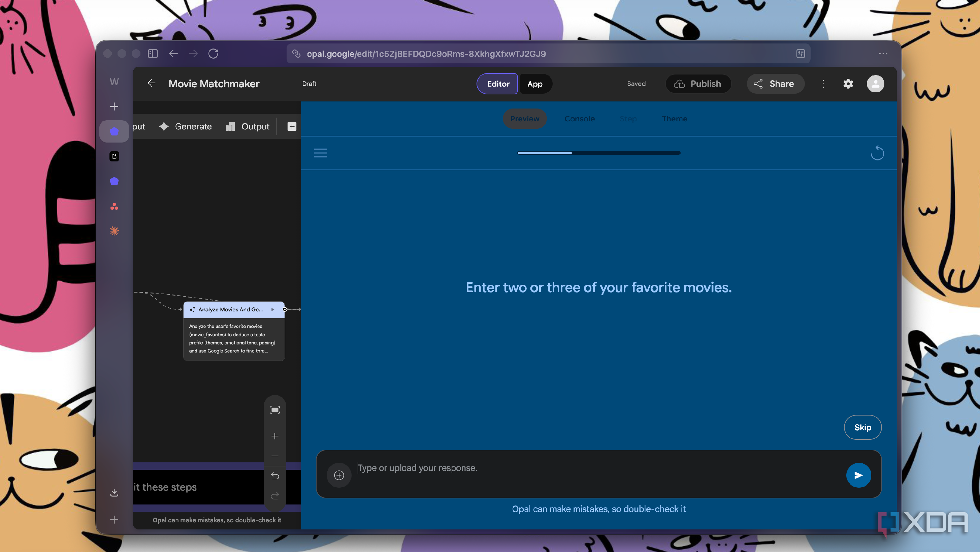Open the Theme tab
The width and height of the screenshot is (980, 552).
click(675, 119)
